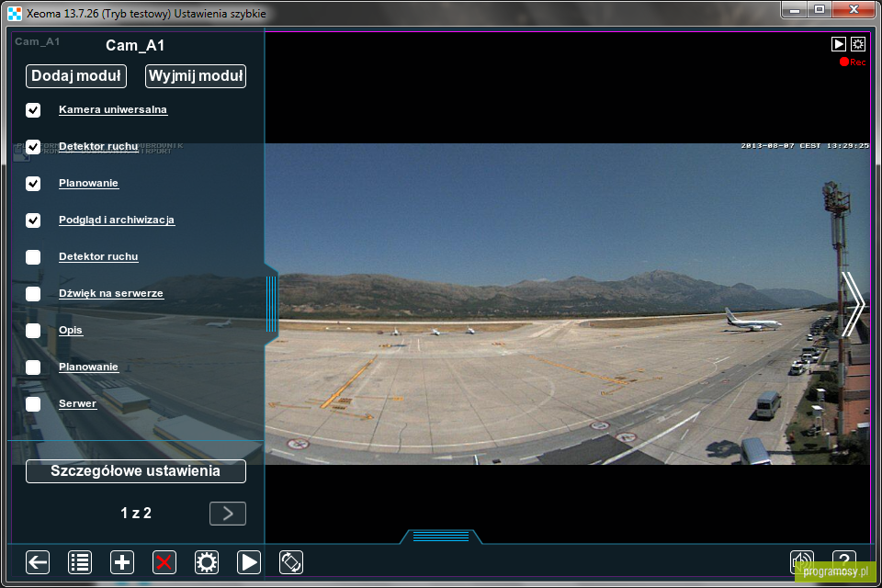Open help question mark icon
The width and height of the screenshot is (882, 588).
pyautogui.click(x=843, y=560)
